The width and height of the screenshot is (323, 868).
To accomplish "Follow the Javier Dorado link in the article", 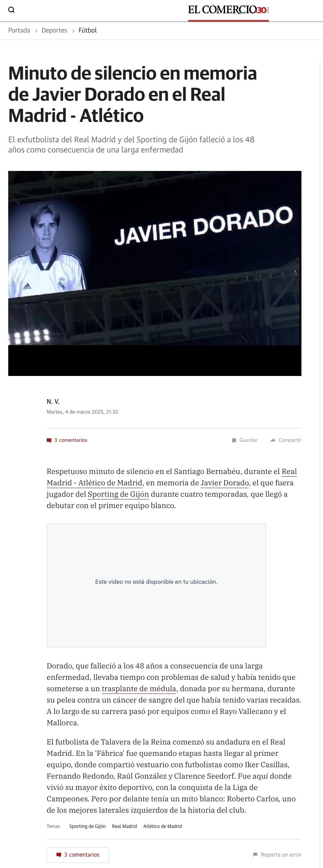I will coord(225,483).
